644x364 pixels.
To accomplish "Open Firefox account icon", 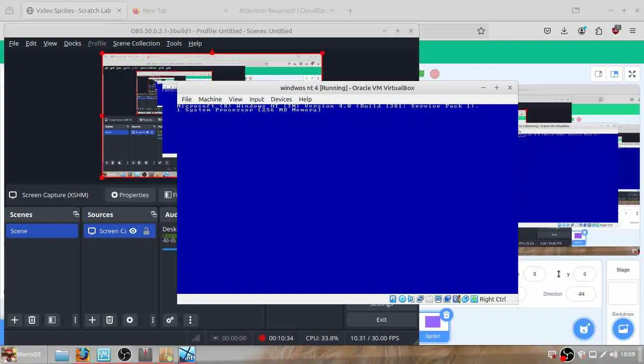I will click(x=581, y=31).
